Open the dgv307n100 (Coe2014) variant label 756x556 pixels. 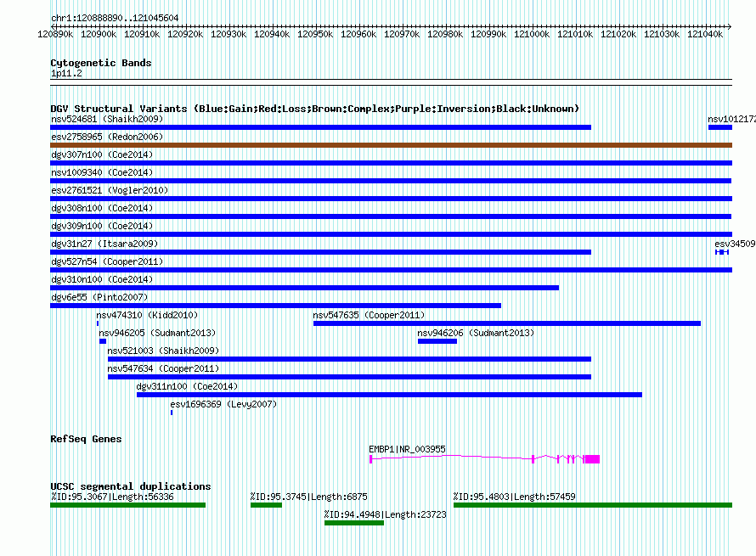point(102,154)
